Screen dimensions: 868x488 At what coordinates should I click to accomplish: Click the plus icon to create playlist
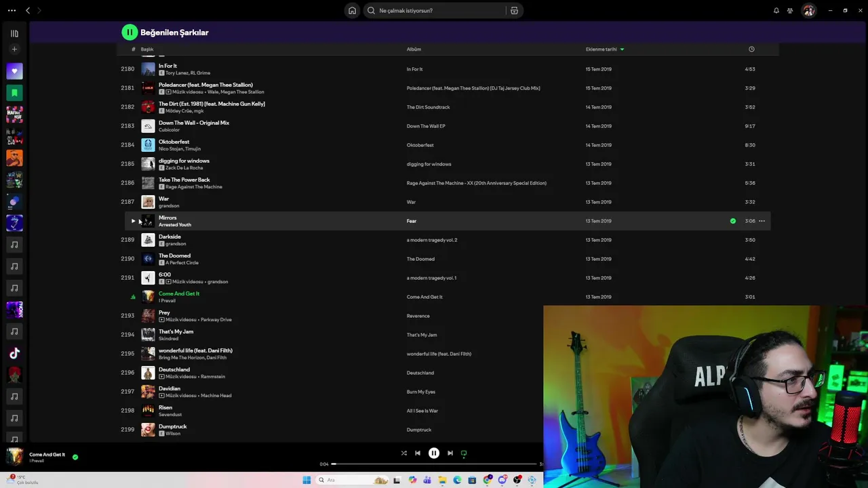tap(14, 49)
